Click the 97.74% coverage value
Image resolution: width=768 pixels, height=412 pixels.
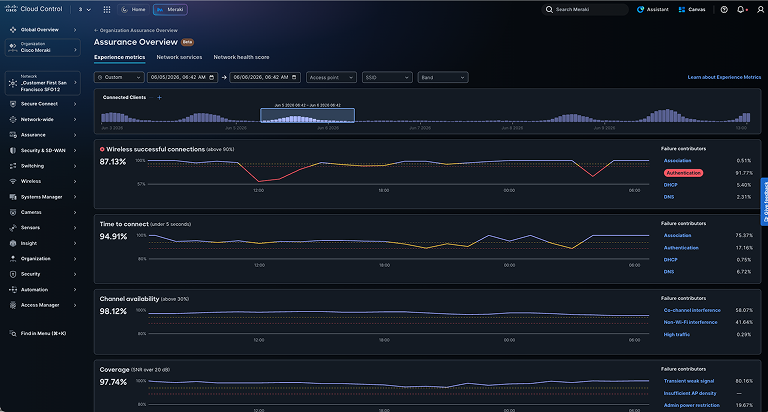pos(113,382)
